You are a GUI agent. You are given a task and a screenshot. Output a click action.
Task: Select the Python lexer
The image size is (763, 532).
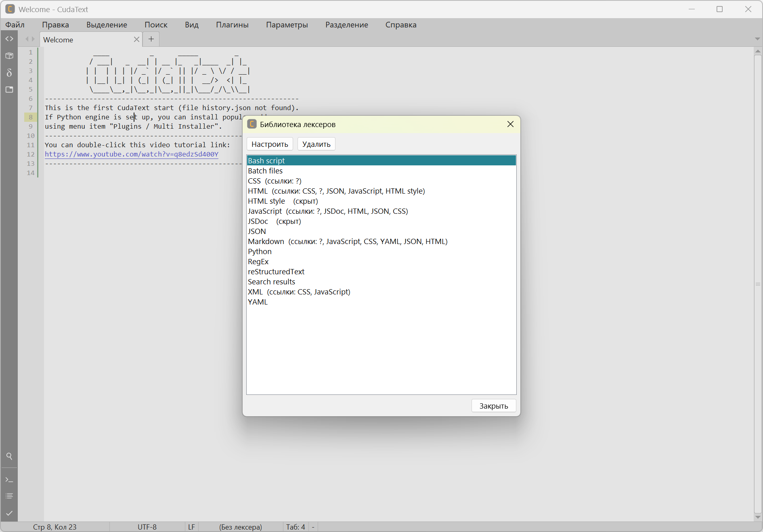(x=381, y=251)
